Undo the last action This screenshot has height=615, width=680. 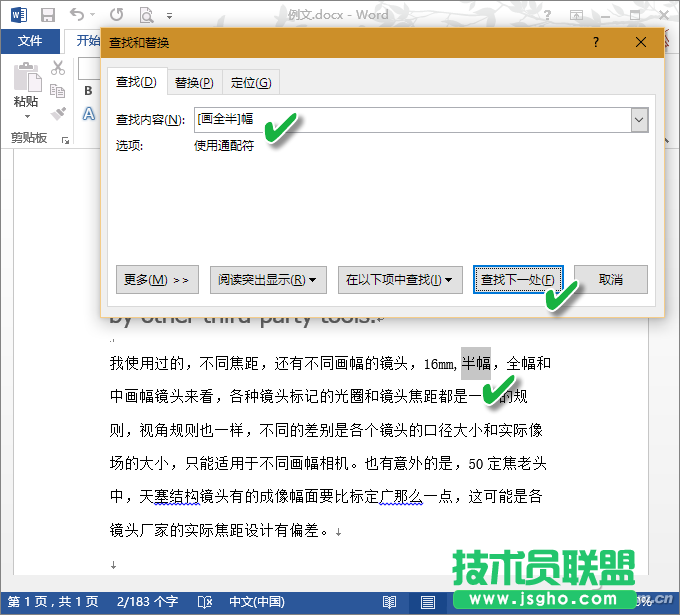pyautogui.click(x=79, y=15)
